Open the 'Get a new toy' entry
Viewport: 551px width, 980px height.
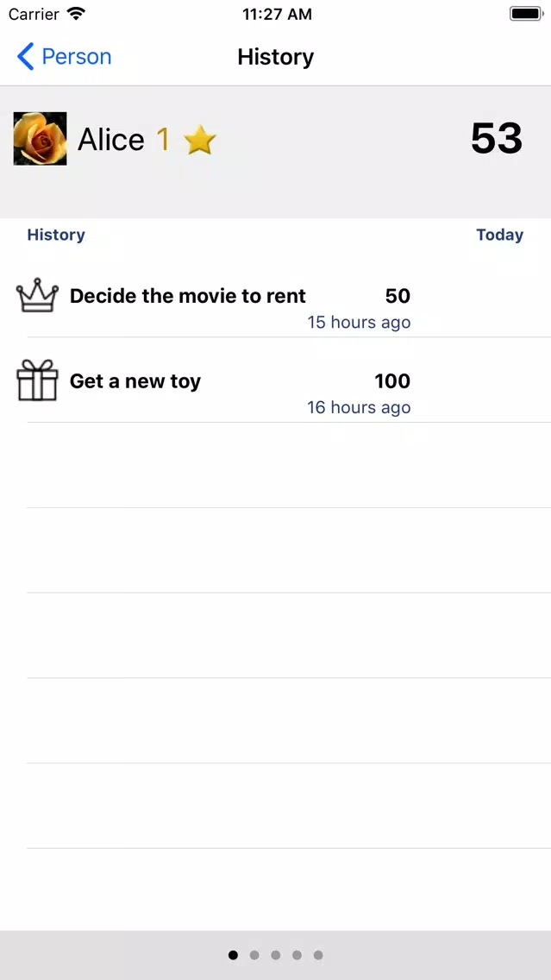pos(135,381)
